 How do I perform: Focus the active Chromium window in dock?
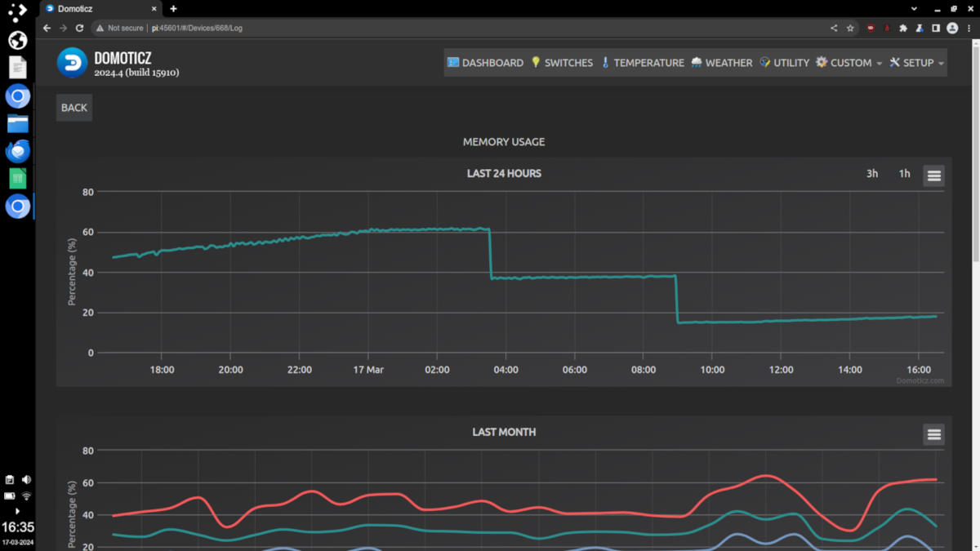click(17, 207)
